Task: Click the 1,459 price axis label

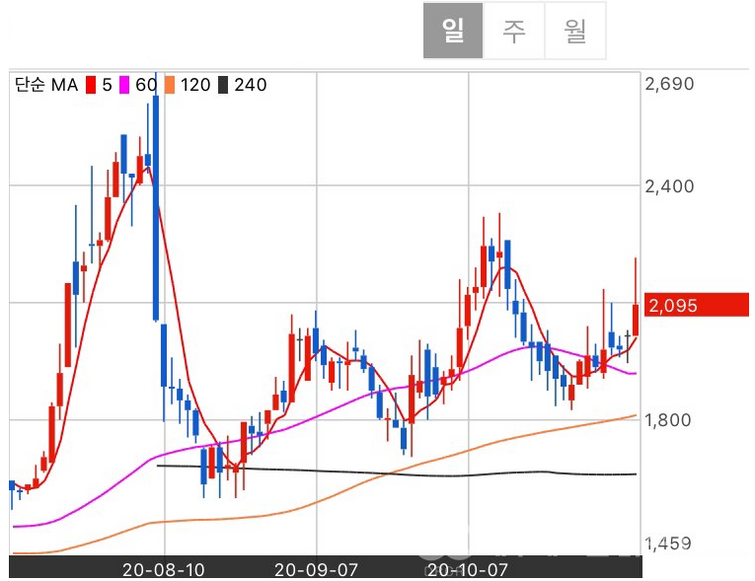Action: coord(669,544)
